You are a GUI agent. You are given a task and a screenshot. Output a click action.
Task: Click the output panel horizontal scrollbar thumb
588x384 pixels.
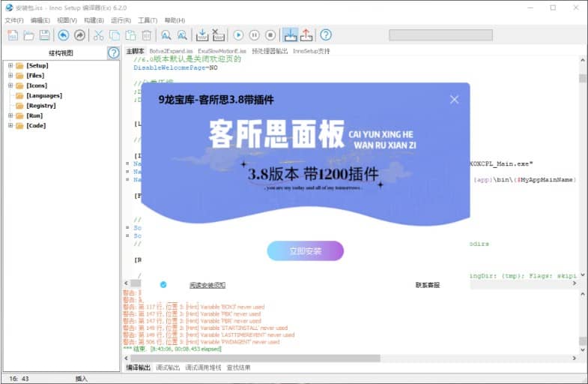(255, 358)
